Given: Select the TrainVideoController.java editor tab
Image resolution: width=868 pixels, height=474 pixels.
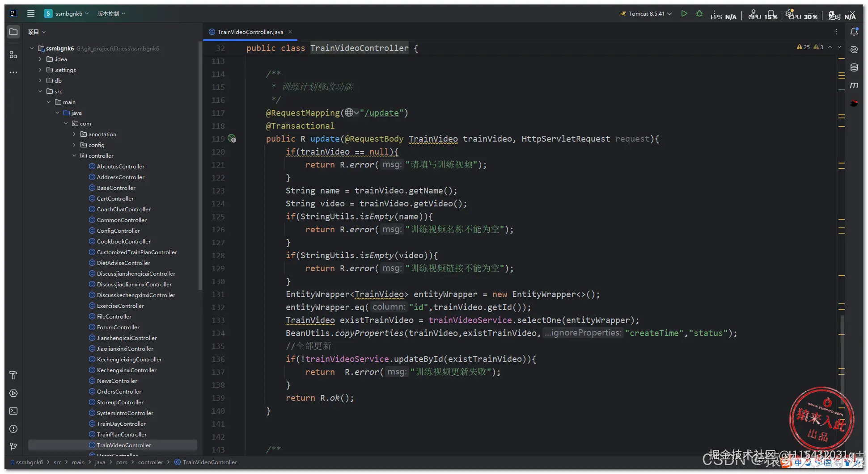Looking at the screenshot, I should pos(250,32).
